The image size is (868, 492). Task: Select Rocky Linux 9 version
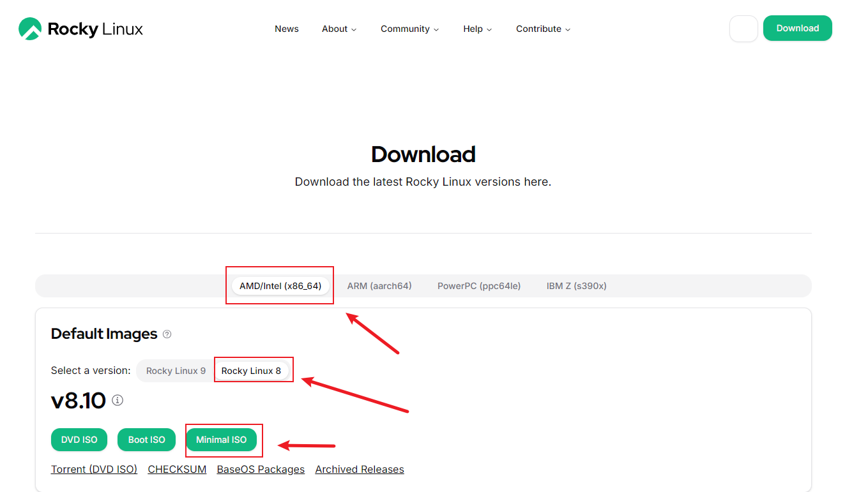(x=176, y=371)
